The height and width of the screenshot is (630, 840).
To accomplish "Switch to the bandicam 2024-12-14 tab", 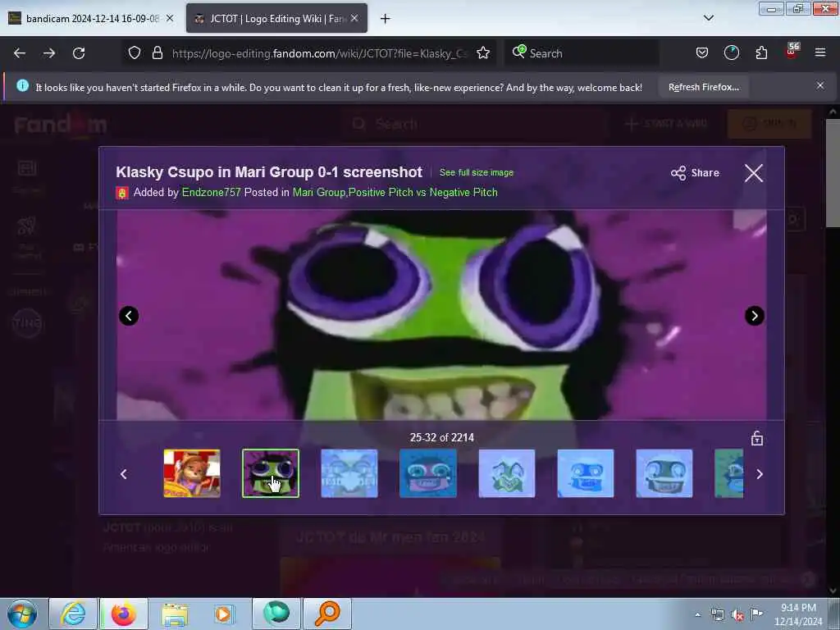I will (x=91, y=19).
